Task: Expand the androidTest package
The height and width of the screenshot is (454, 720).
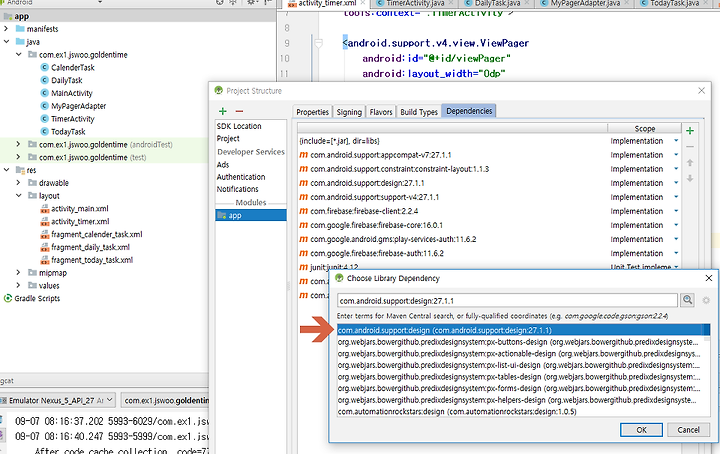Action: tap(18, 145)
